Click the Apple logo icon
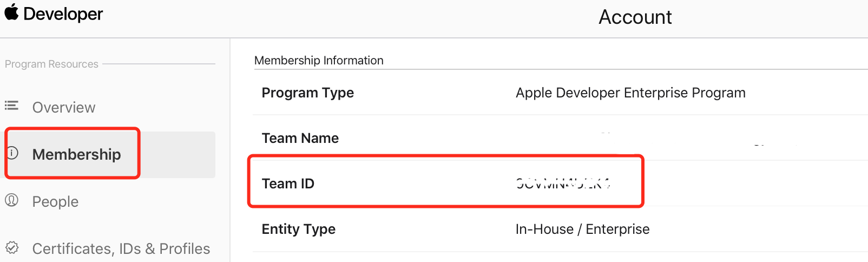 11,12
